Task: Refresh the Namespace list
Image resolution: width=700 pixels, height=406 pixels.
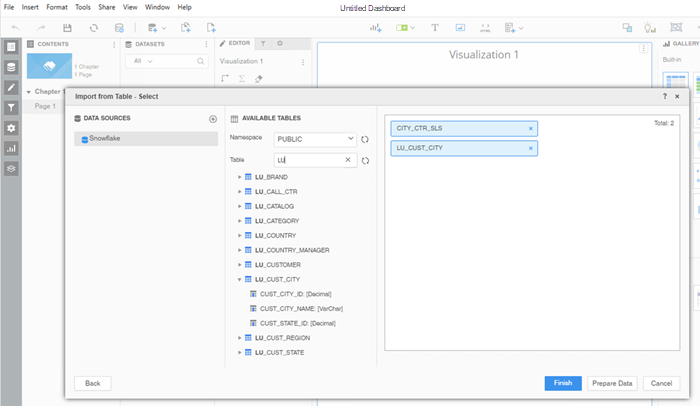Action: (366, 139)
